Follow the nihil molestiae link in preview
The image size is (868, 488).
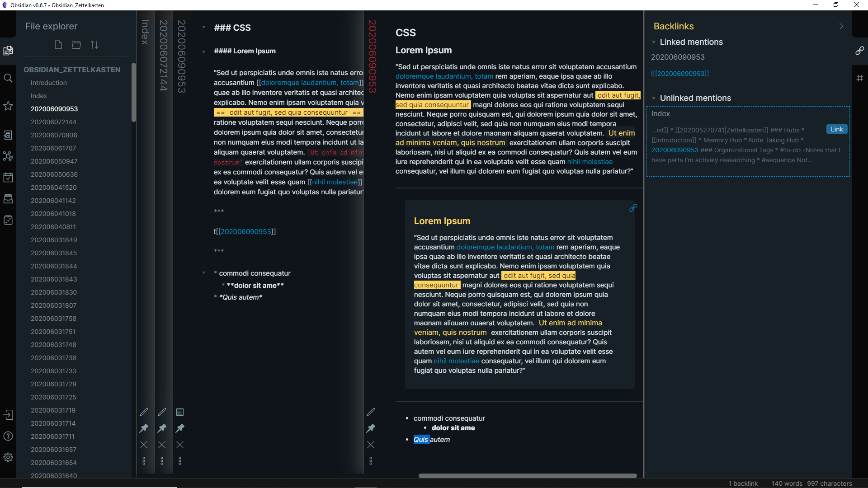point(590,162)
